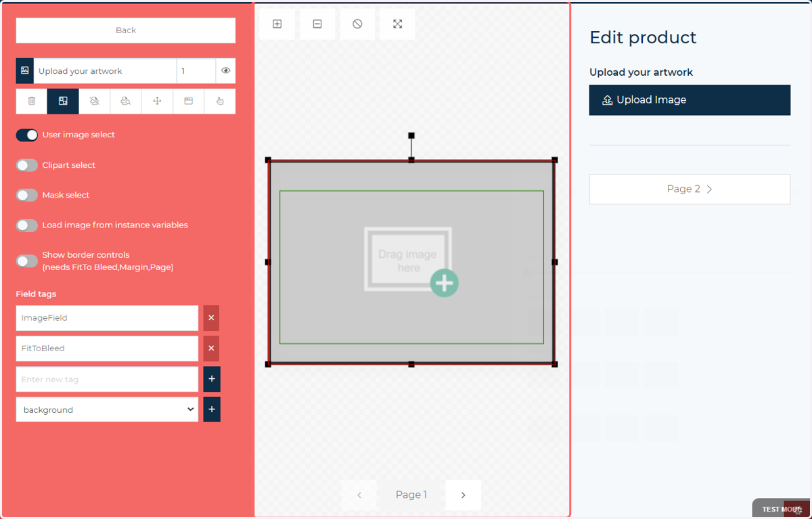Click the rotation handle above the image
812x519 pixels.
[411, 135]
